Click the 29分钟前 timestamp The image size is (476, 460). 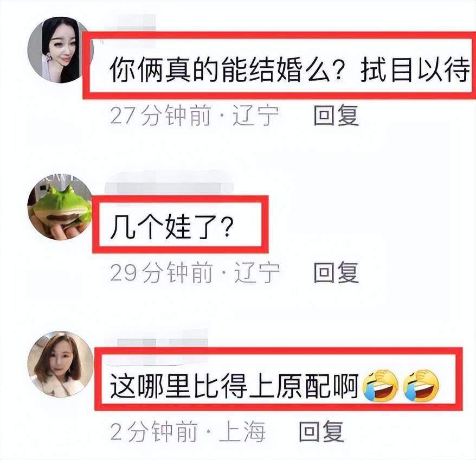click(161, 272)
